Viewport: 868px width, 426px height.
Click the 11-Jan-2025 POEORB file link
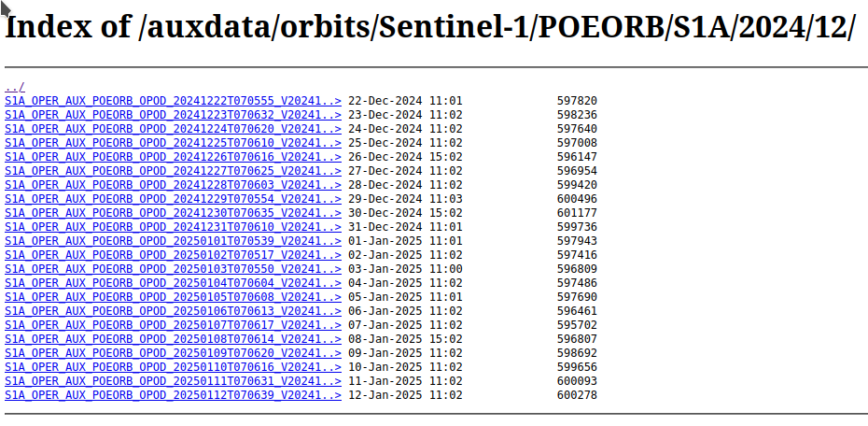point(173,381)
